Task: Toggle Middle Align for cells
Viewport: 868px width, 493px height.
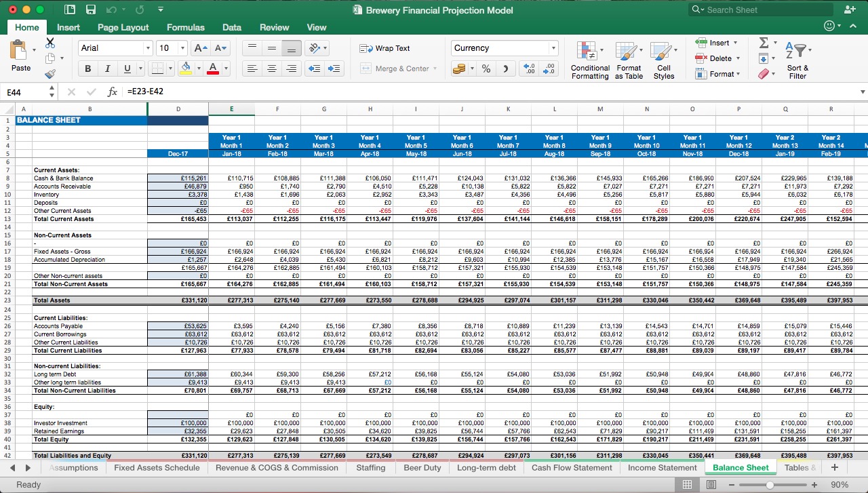Action: (271, 48)
